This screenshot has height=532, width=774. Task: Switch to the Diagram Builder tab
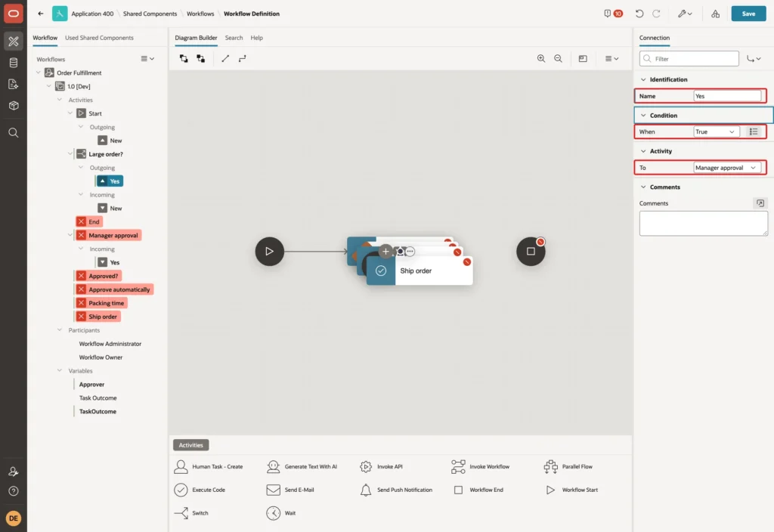pyautogui.click(x=196, y=38)
